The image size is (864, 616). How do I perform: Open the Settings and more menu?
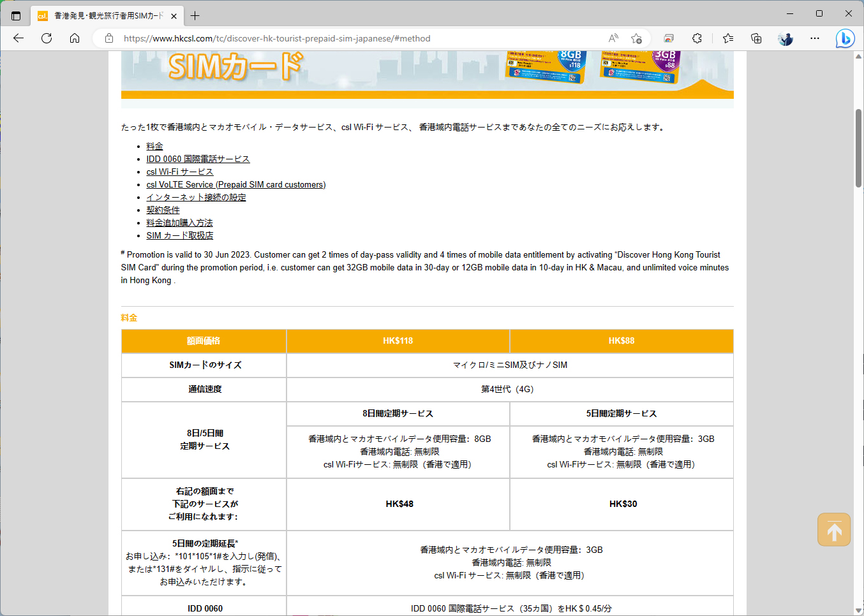[x=815, y=38]
